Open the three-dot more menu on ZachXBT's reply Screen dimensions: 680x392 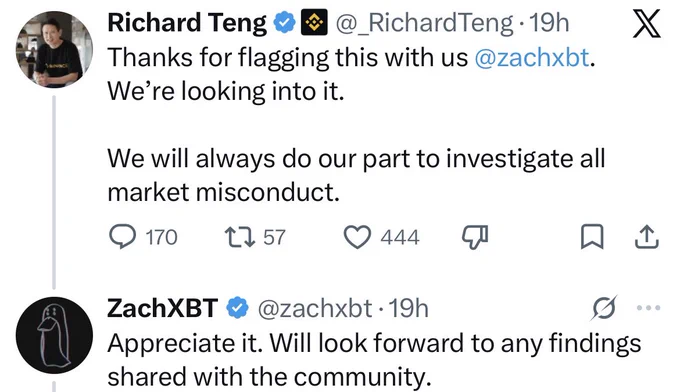[x=648, y=307]
